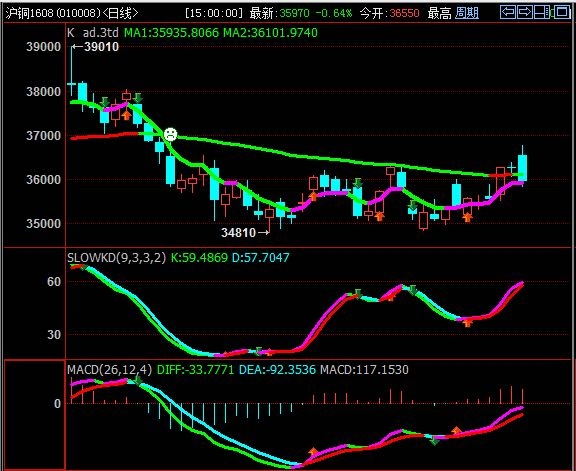Click the split panel layout icon

543,13
